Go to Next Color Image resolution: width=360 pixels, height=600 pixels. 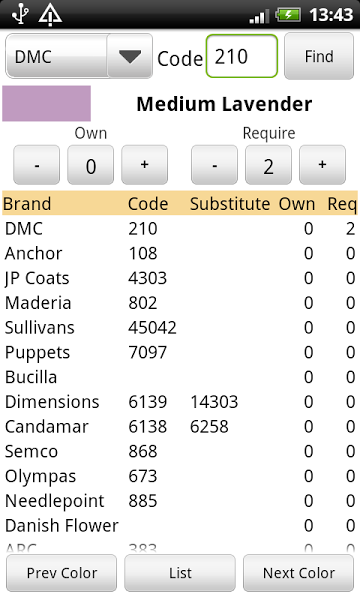coord(298,573)
